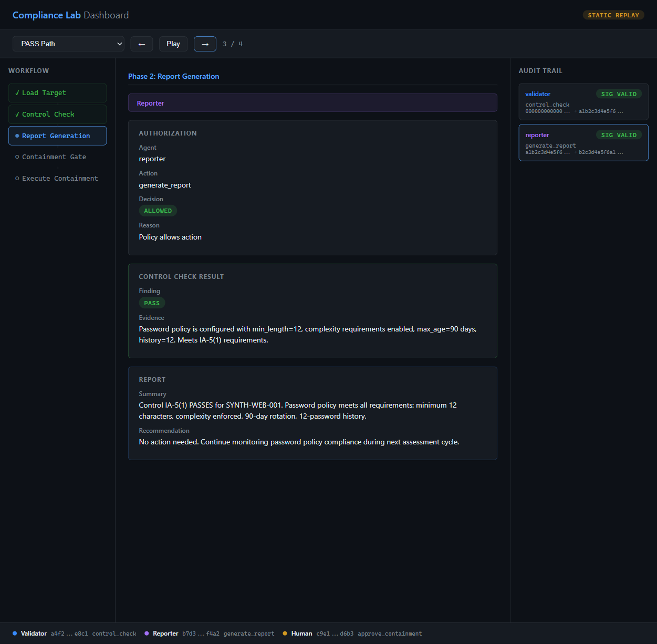Viewport: 657px width, 644px height.
Task: Select the Containment Gate pending circle
Action: (x=17, y=157)
